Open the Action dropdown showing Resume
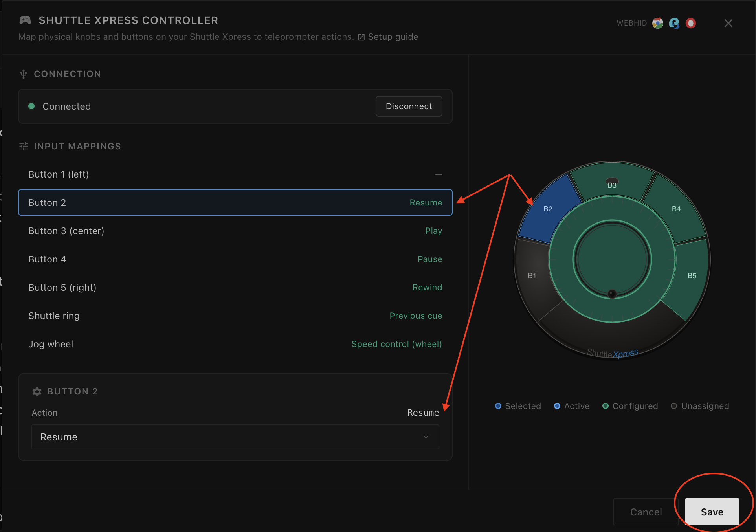 [x=235, y=437]
